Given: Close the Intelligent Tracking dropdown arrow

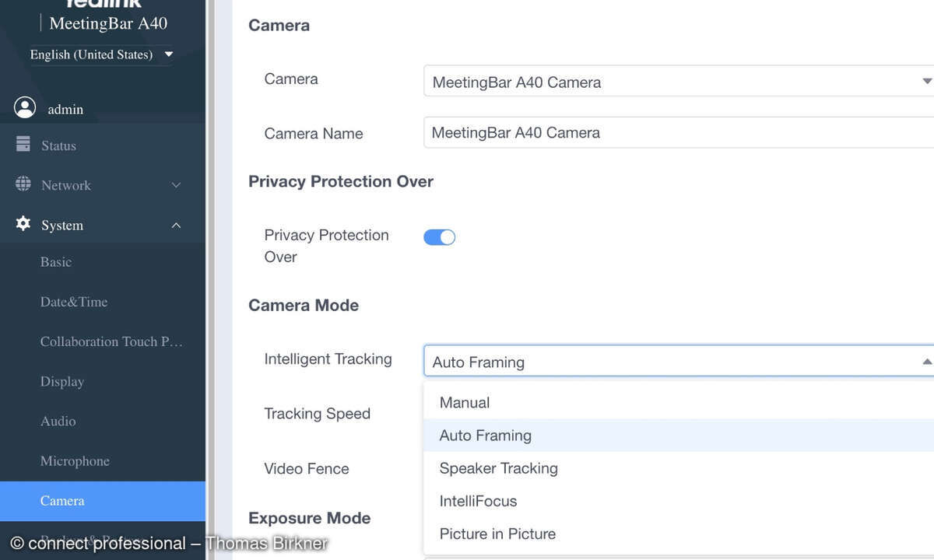Looking at the screenshot, I should (926, 362).
